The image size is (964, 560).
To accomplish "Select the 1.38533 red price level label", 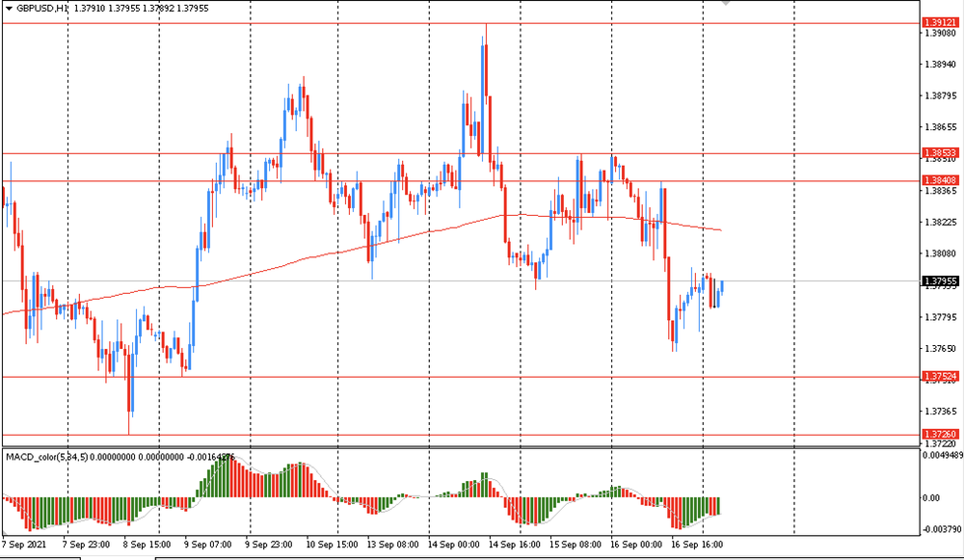I will click(941, 152).
